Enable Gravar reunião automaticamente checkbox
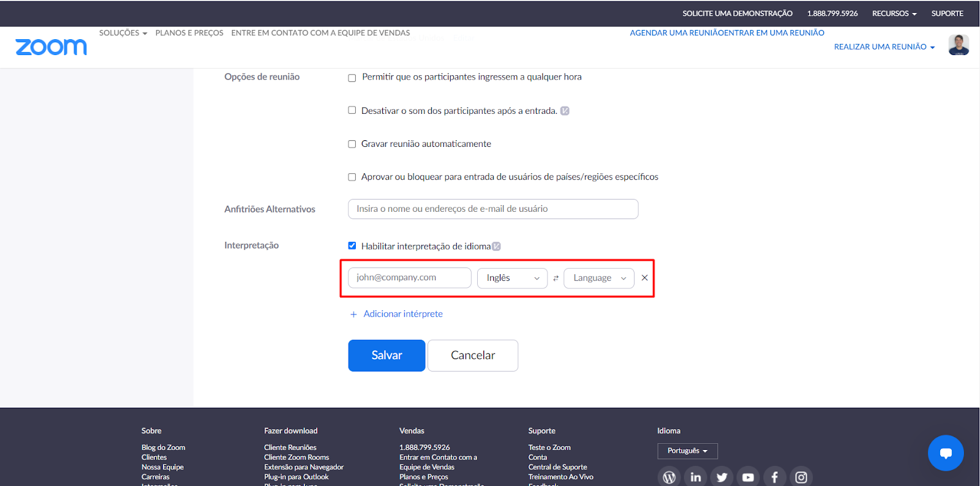 352,144
